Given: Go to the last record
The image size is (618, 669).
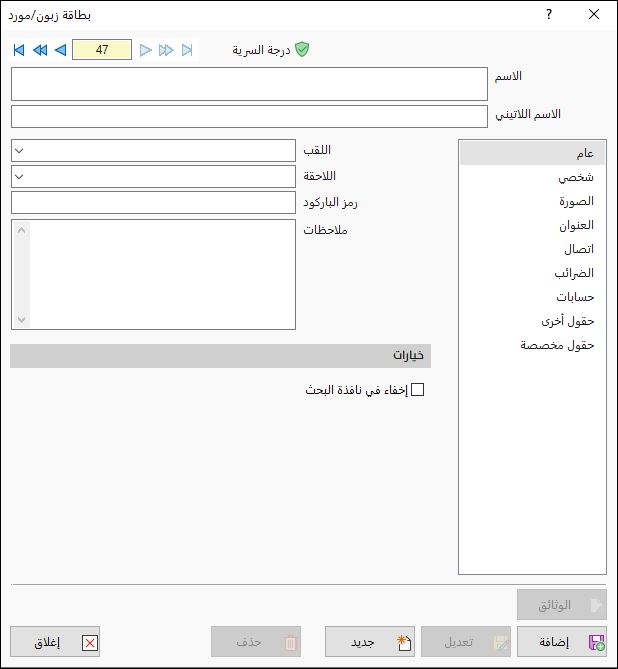Looking at the screenshot, I should (187, 50).
